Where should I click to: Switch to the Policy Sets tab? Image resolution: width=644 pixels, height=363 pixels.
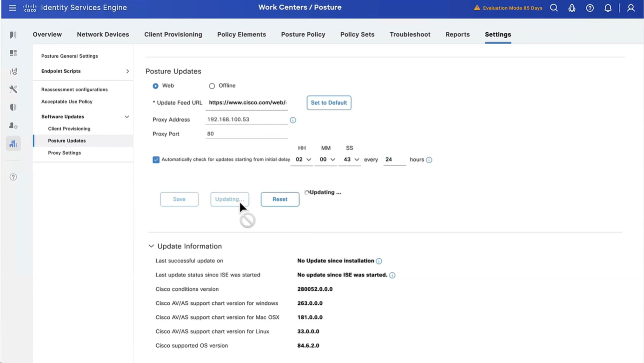(357, 34)
